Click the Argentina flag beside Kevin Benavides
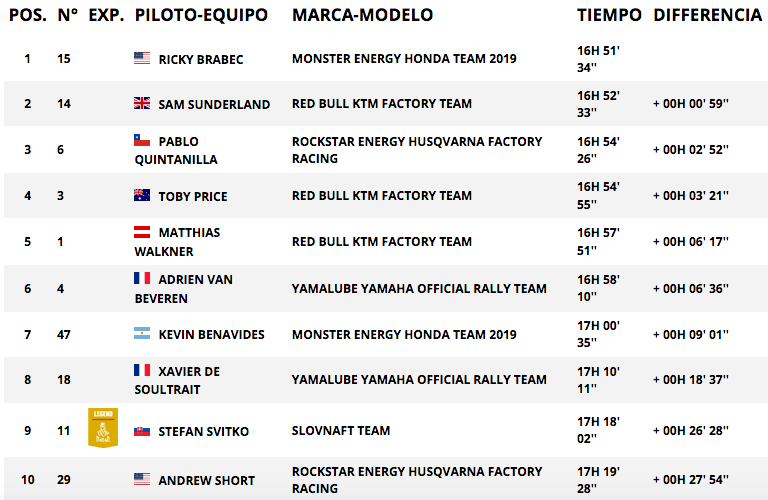Image resolution: width=768 pixels, height=500 pixels. [142, 333]
